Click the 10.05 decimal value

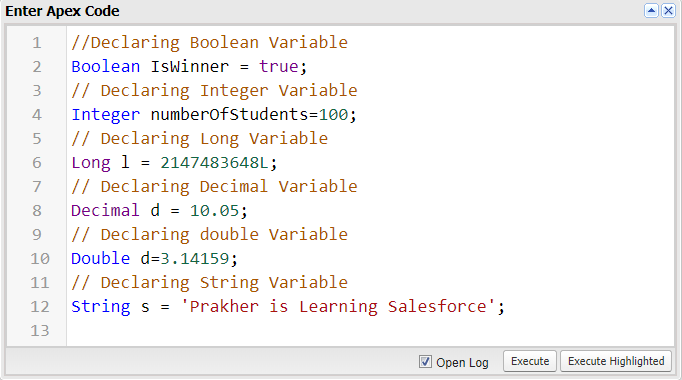click(x=214, y=210)
